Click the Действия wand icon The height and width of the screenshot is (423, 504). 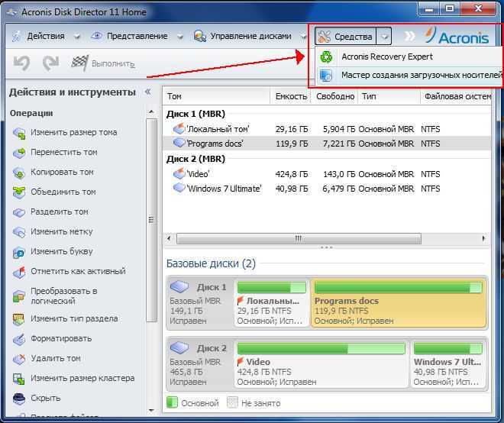pyautogui.click(x=16, y=37)
